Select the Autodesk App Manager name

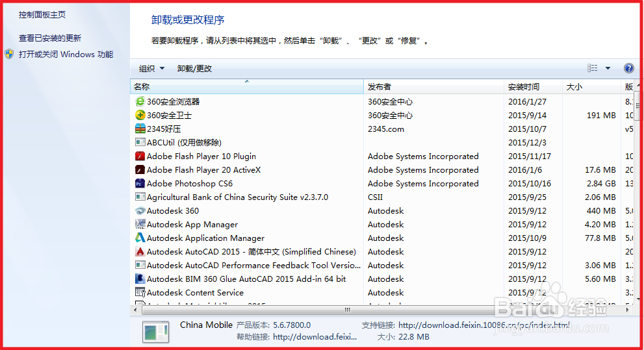pyautogui.click(x=192, y=225)
